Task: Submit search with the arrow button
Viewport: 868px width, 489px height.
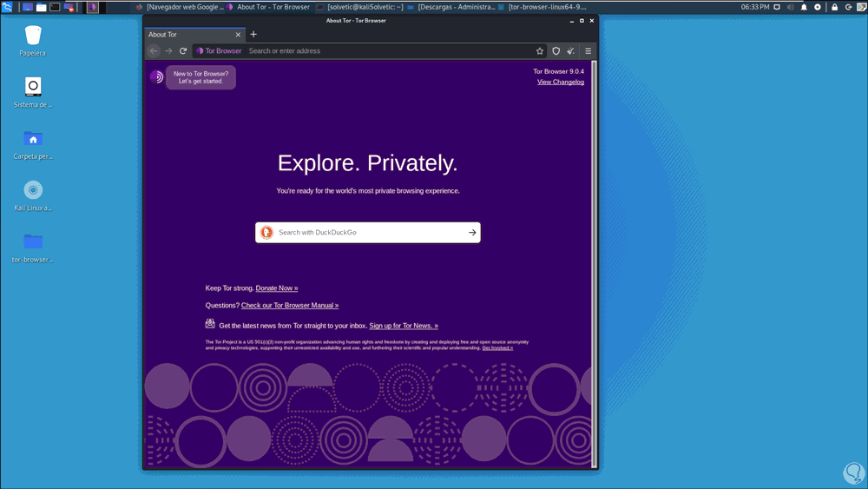Action: coord(472,233)
